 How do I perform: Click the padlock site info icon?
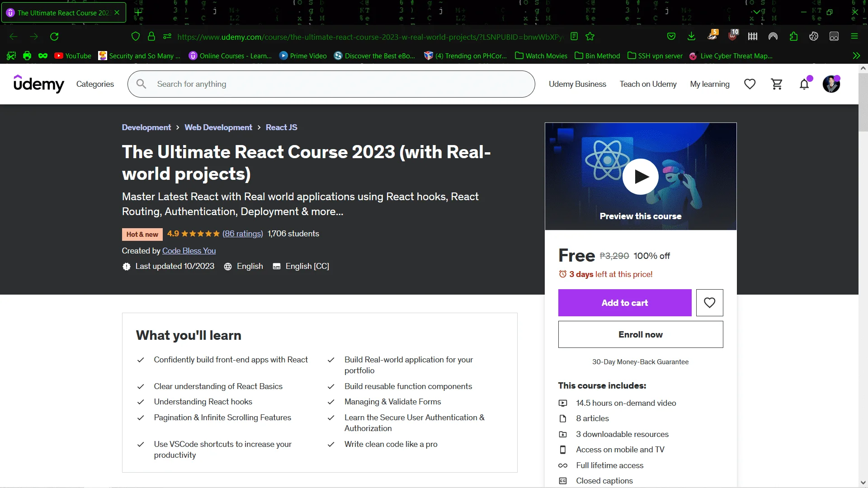coord(151,37)
